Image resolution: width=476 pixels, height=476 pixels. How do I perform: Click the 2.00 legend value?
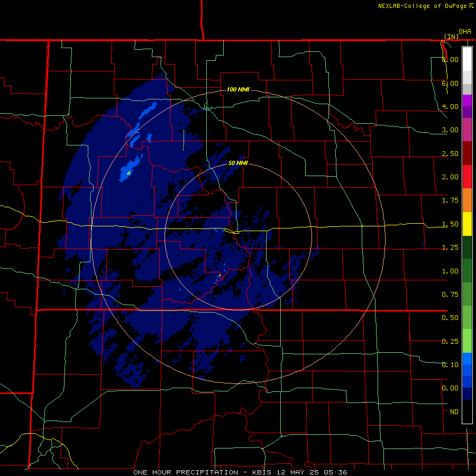[450, 177]
